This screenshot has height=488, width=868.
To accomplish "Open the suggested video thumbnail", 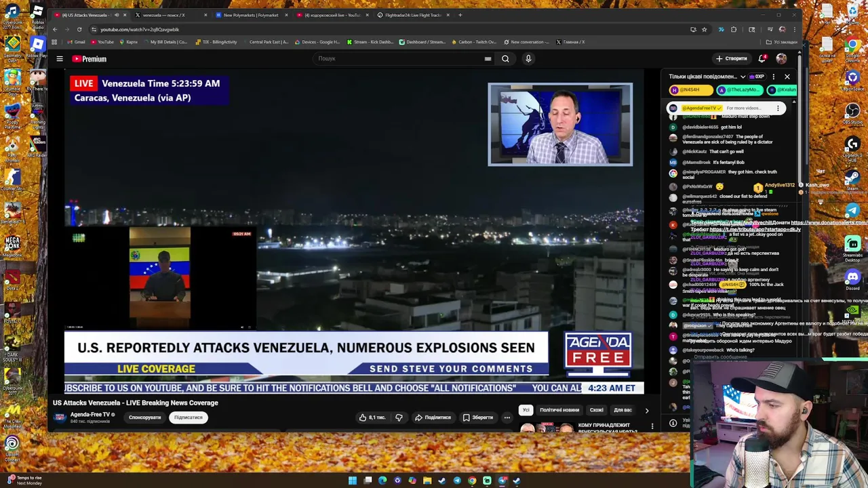I will coord(547,428).
